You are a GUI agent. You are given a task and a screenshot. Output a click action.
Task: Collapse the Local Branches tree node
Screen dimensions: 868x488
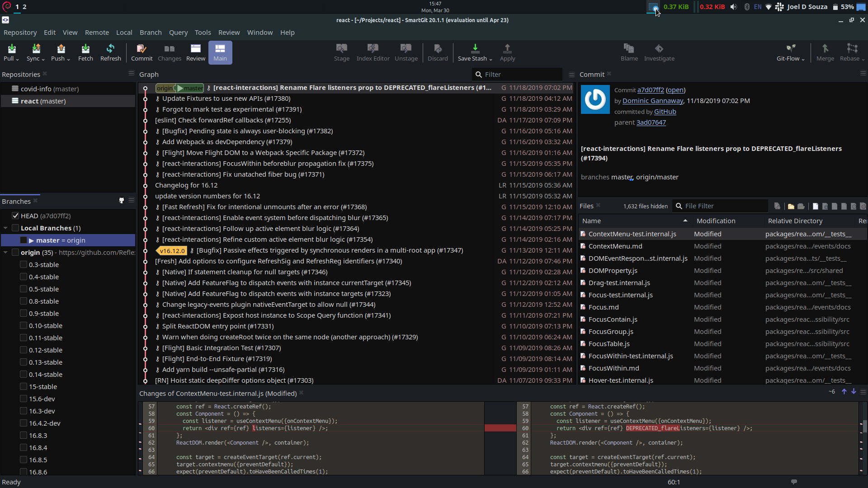(5, 228)
